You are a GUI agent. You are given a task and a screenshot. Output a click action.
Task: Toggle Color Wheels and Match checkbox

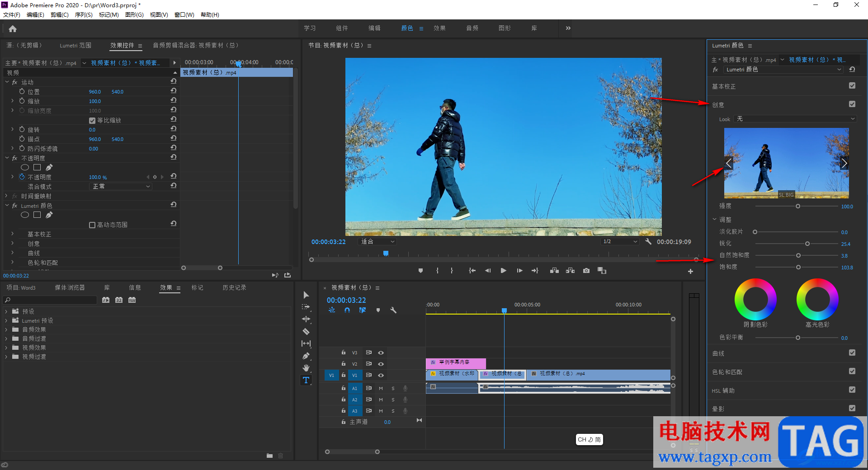coord(852,371)
